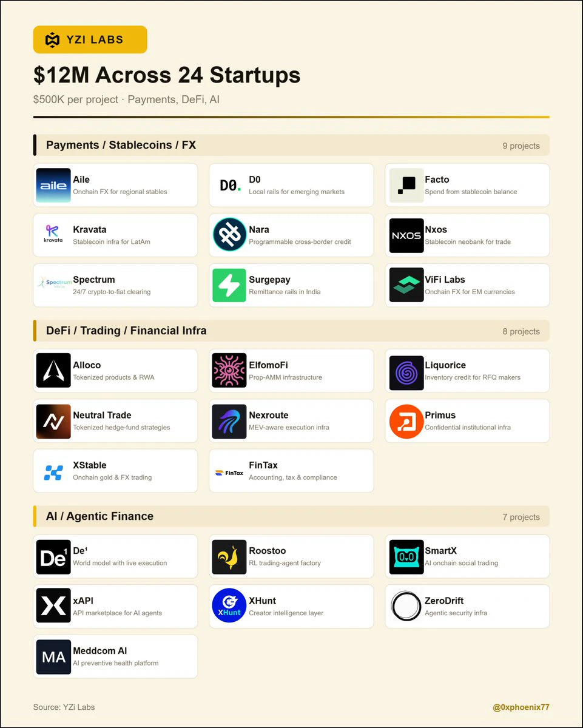Select the Nara circular logo
583x728 pixels.
tap(229, 235)
